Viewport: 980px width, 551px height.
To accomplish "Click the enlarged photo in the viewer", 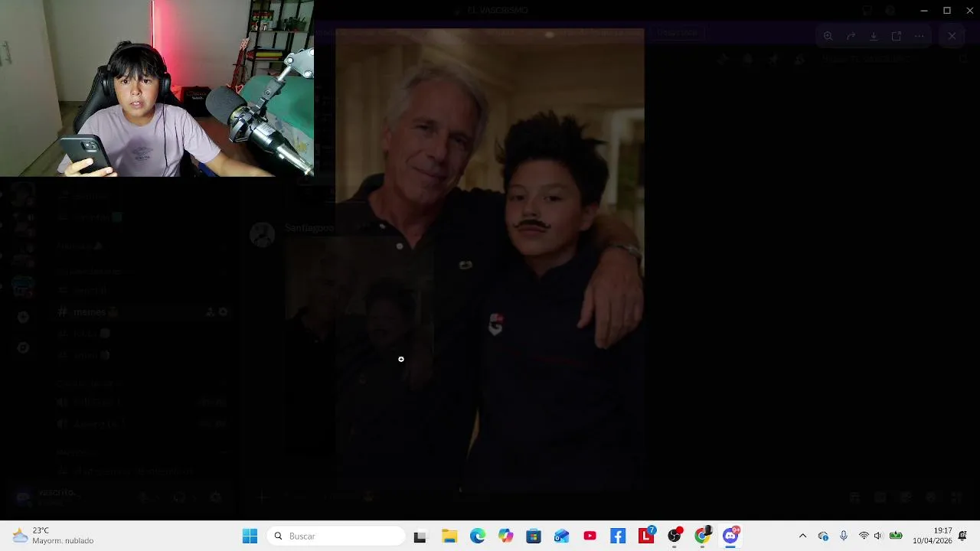I will click(490, 260).
